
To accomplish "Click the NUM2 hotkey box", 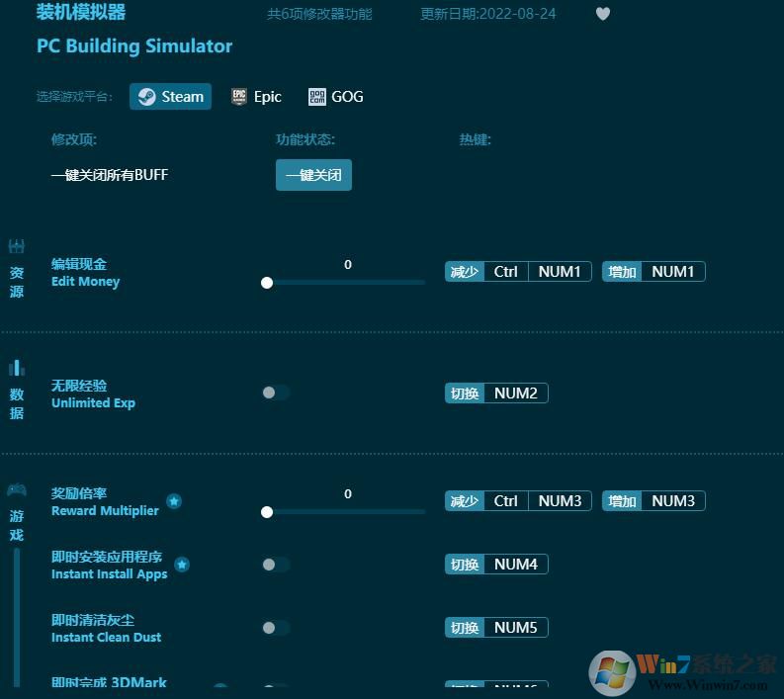I will pos(516,393).
